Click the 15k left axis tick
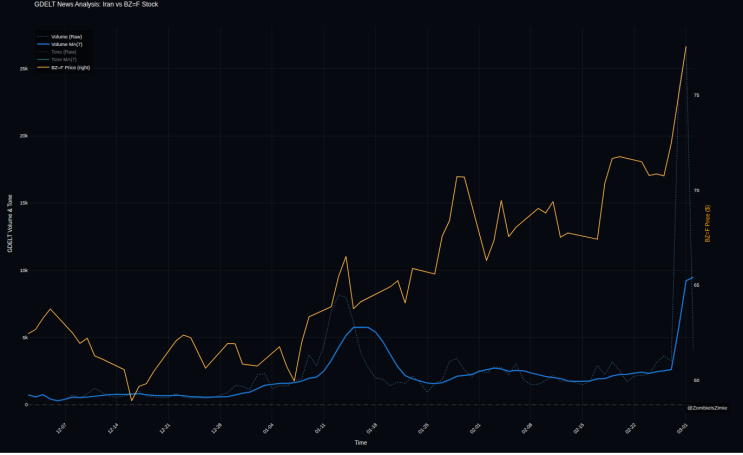 [24, 203]
